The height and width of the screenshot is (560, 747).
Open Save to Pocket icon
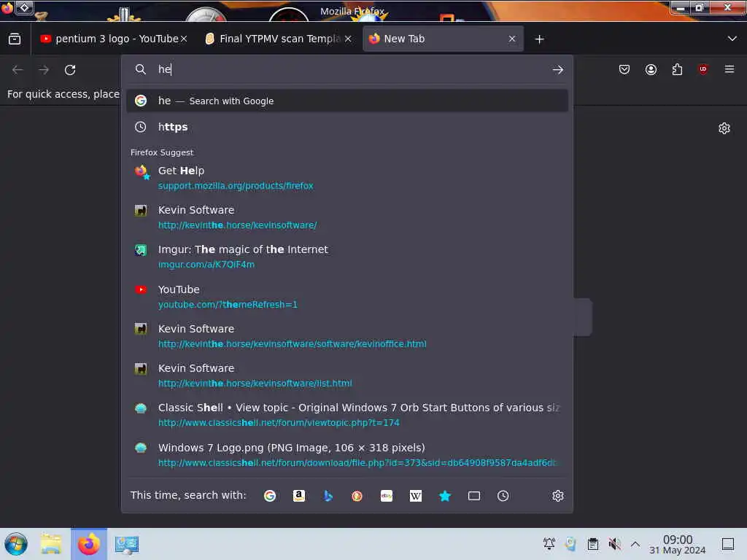pos(624,70)
